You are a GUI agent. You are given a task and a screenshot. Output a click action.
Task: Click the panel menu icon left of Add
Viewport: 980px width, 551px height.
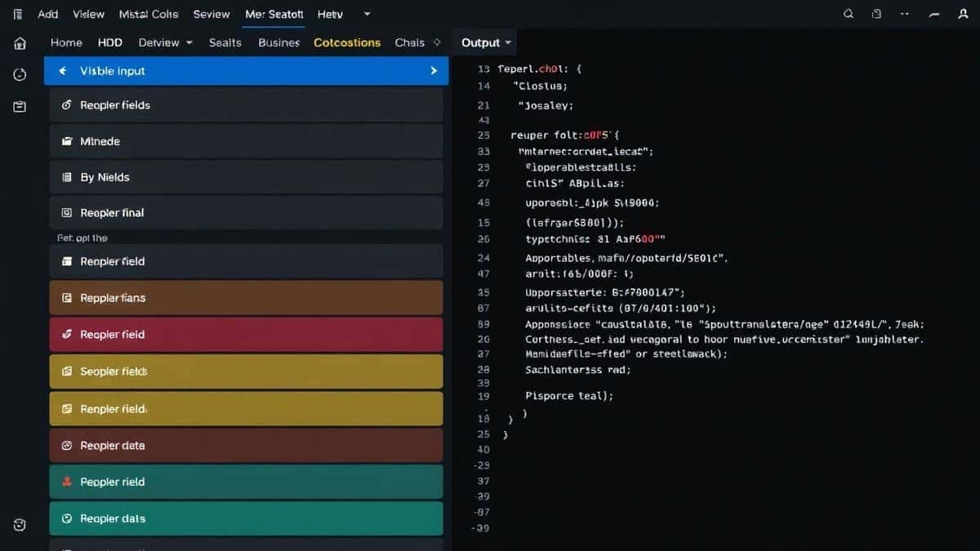point(18,14)
